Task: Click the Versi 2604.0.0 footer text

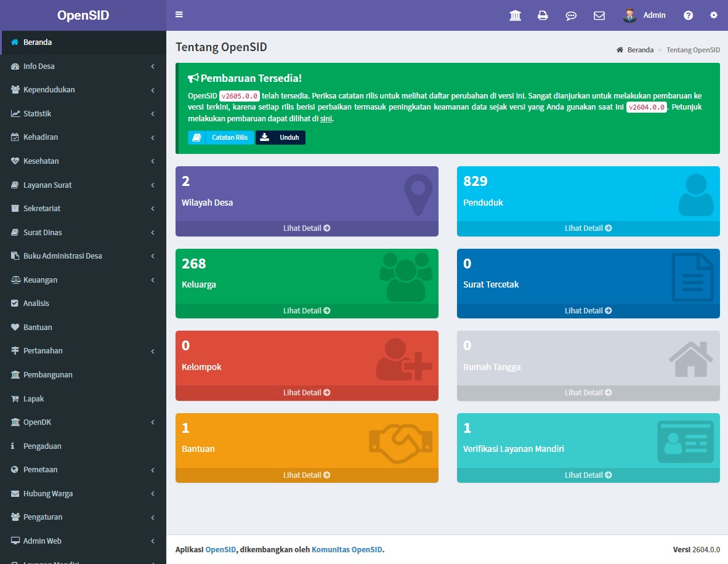Action: (x=697, y=550)
